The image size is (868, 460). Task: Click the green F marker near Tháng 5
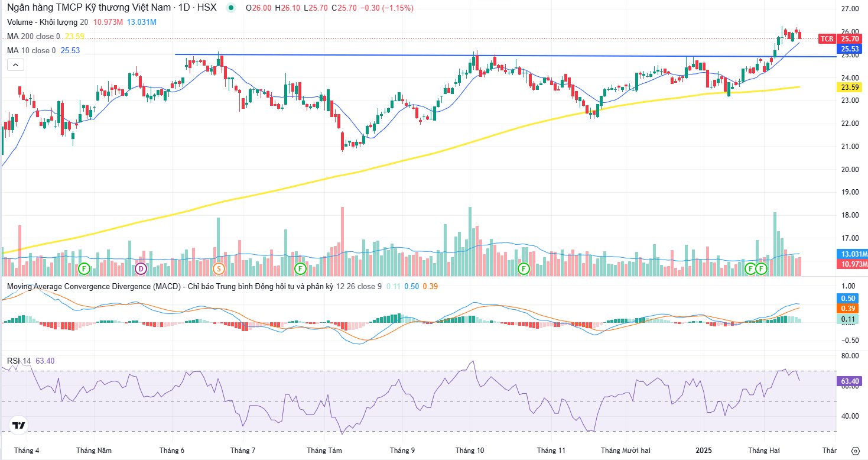(x=84, y=269)
